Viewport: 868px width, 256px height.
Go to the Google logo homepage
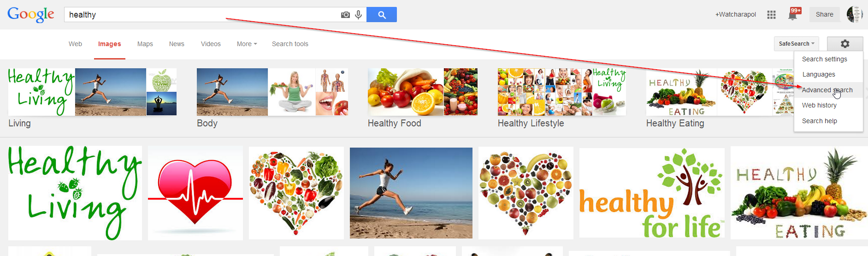(31, 15)
